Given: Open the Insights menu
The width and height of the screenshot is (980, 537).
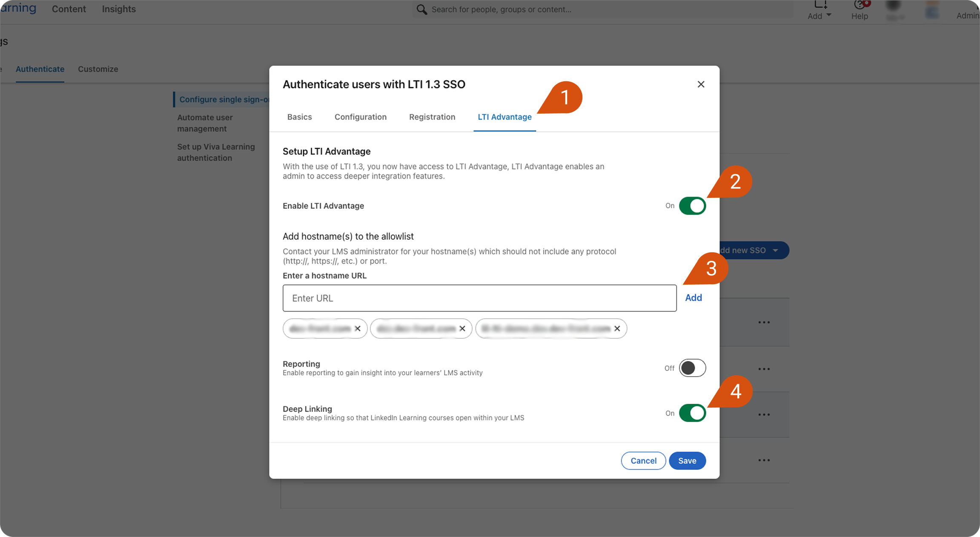Looking at the screenshot, I should pos(119,9).
